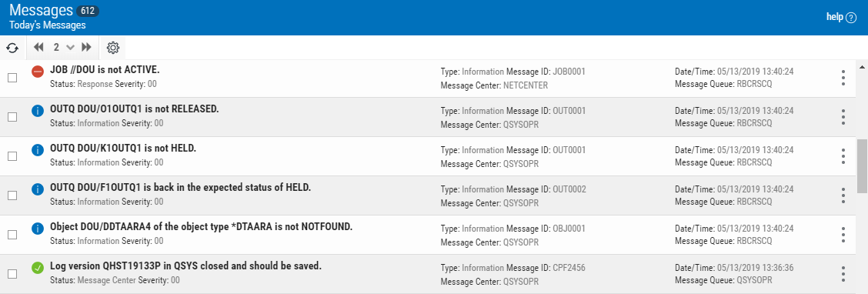The height and width of the screenshot is (294, 868).
Task: Click the green check icon on Log version message
Action: tap(38, 268)
